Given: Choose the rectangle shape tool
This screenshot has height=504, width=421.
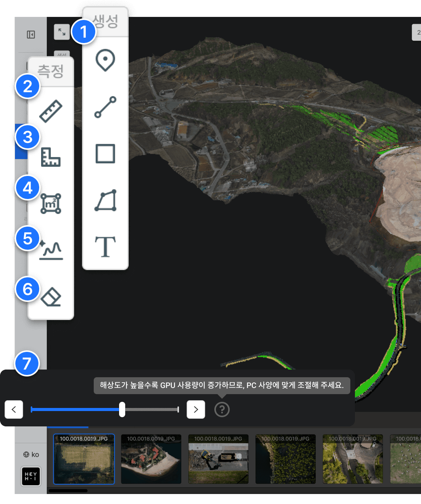Looking at the screenshot, I should 105,154.
